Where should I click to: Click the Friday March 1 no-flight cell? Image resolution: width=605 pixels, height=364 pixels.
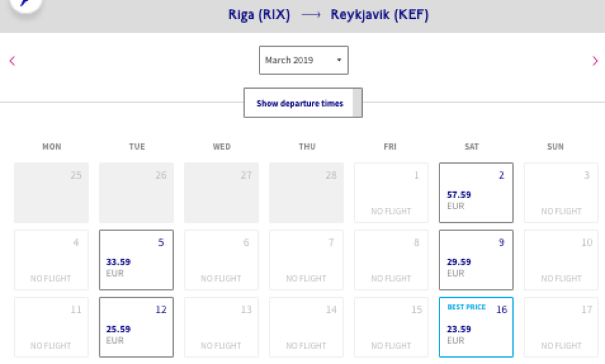coord(391,193)
